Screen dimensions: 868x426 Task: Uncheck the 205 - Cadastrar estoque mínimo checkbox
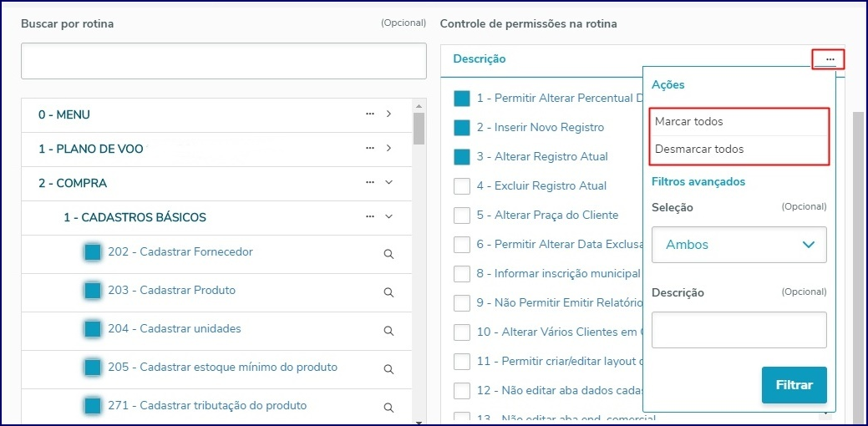tap(93, 368)
